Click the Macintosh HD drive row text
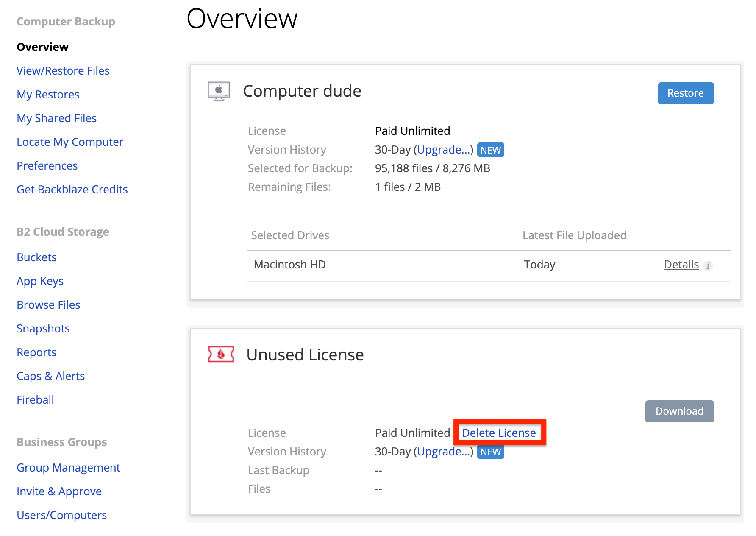Screen dimensions: 756x536 click(x=289, y=265)
